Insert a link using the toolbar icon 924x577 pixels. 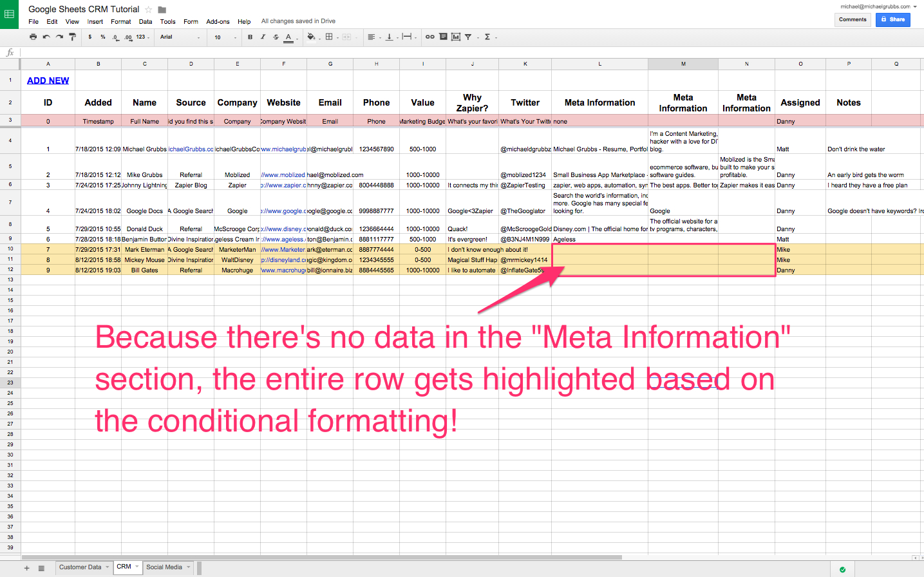tap(430, 37)
